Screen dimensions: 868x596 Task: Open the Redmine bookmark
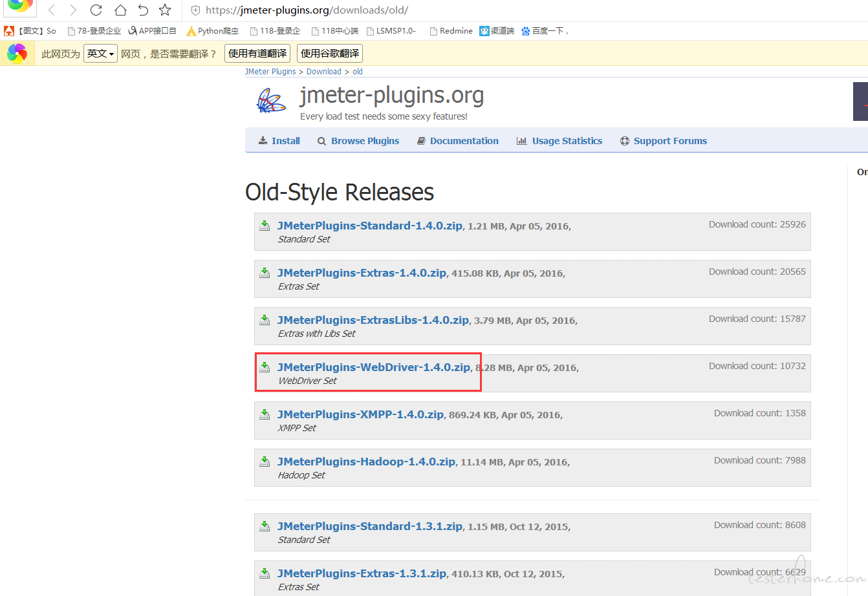coord(451,30)
